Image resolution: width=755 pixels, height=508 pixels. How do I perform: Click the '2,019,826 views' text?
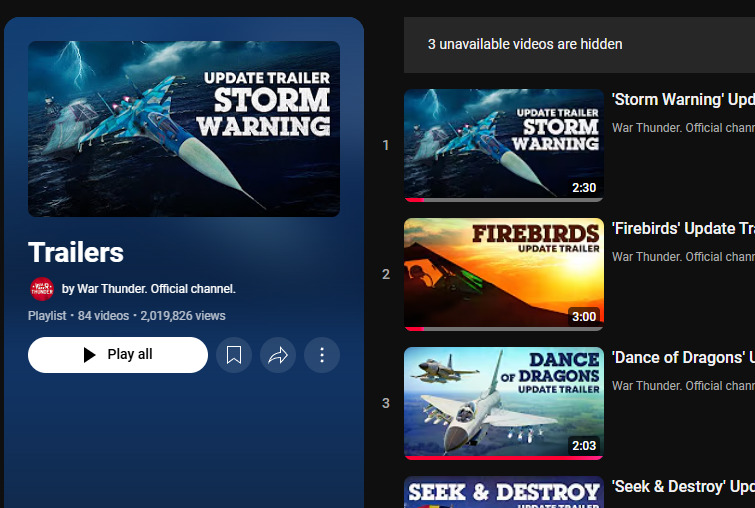pyautogui.click(x=183, y=316)
